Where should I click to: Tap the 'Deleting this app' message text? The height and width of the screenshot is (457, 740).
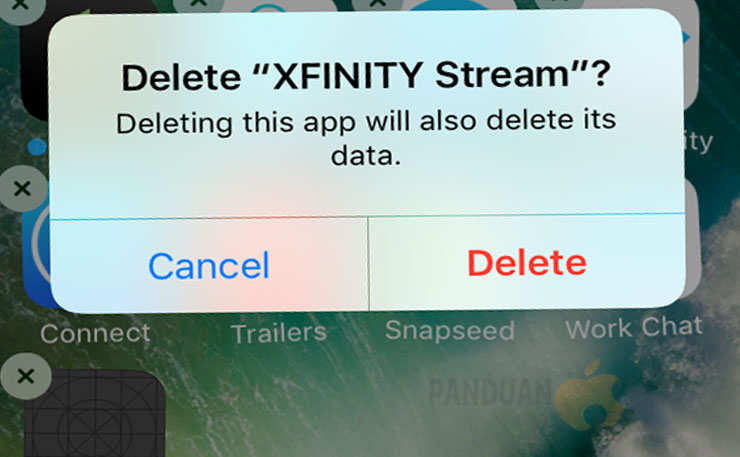pyautogui.click(x=366, y=138)
